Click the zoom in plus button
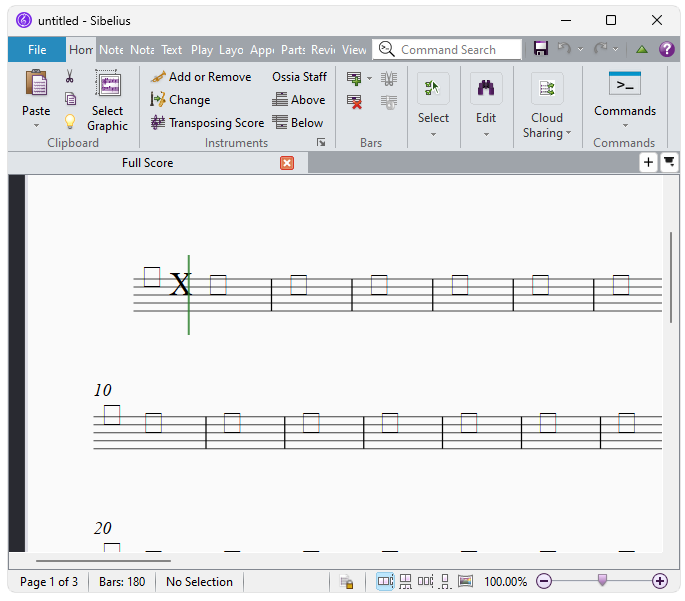This screenshot has height=601, width=685. click(x=660, y=581)
